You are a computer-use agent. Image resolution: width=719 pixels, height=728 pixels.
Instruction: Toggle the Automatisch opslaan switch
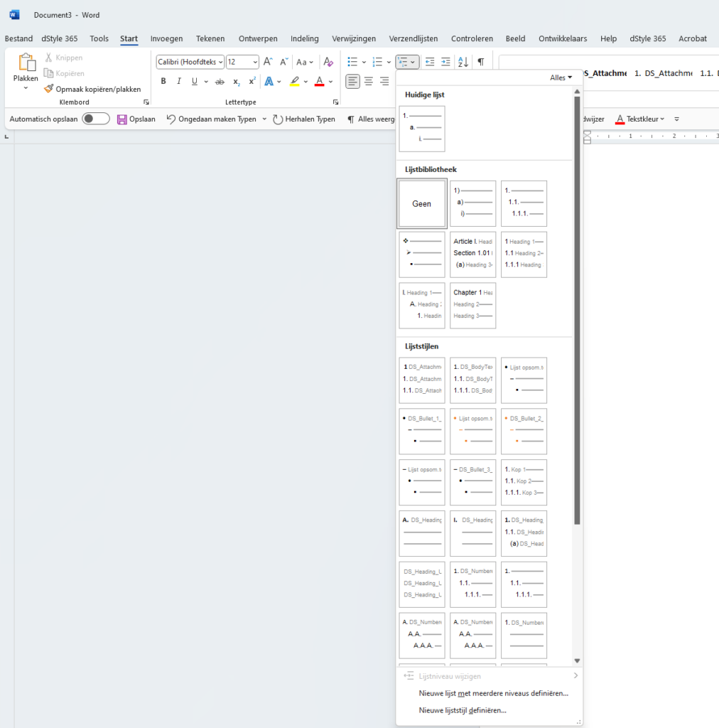95,119
